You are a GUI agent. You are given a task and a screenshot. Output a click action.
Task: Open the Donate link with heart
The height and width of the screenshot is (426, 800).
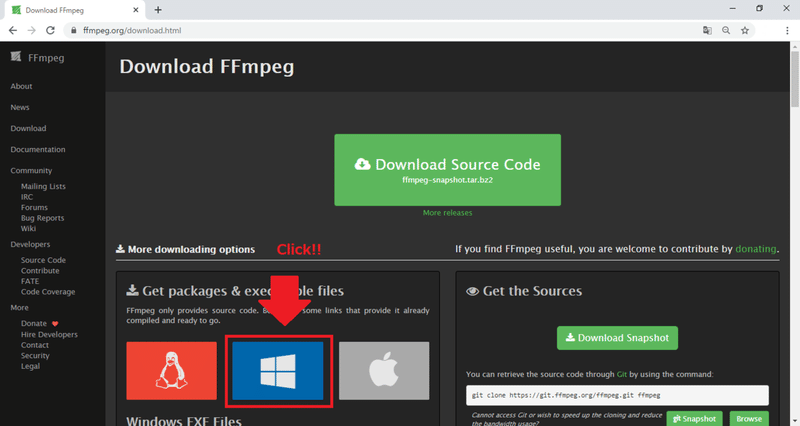point(40,323)
